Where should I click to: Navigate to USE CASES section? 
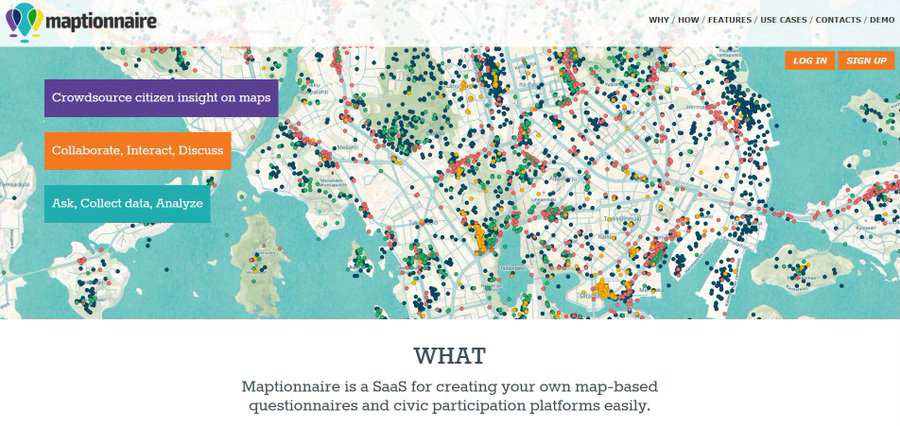pos(783,20)
